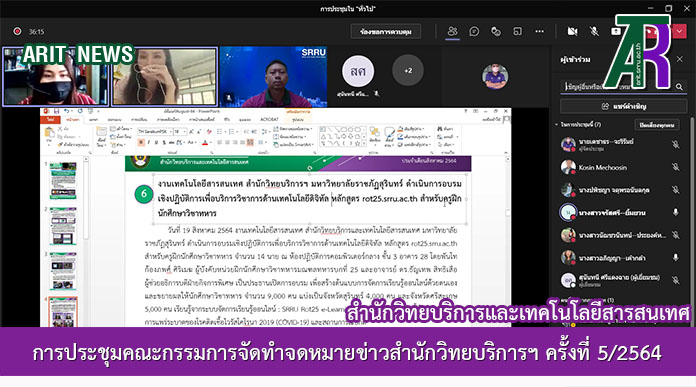Screen dimensions: 696x387
Task: Open the reactions icon in Teams toolbar
Action: 496,31
